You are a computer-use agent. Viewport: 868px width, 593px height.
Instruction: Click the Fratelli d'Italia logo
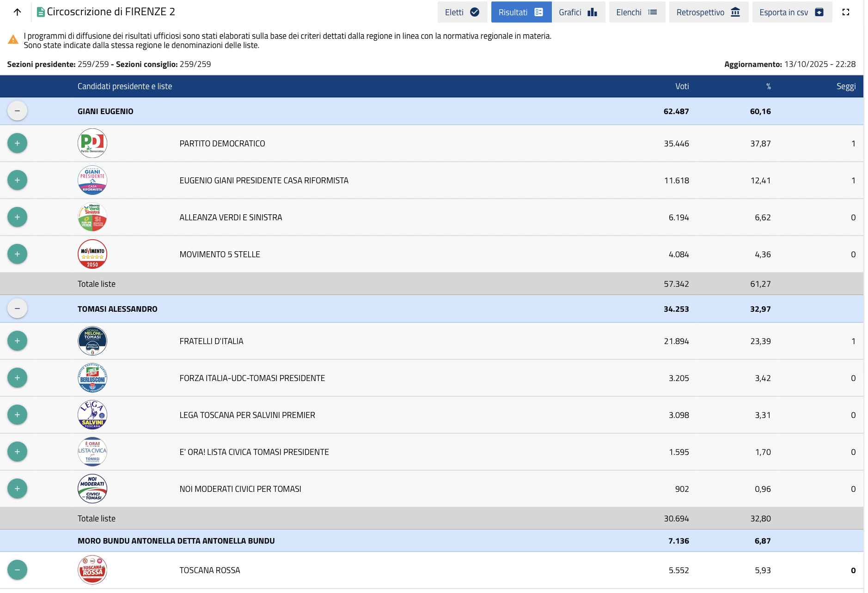(92, 341)
